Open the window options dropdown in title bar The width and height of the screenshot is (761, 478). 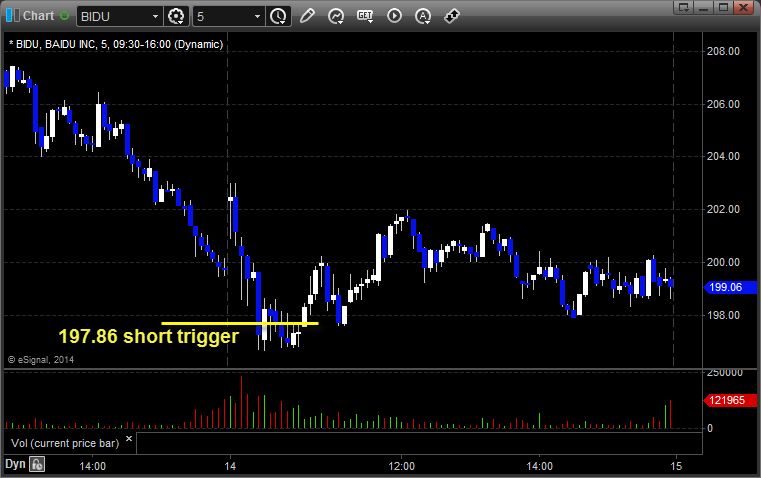pos(684,7)
